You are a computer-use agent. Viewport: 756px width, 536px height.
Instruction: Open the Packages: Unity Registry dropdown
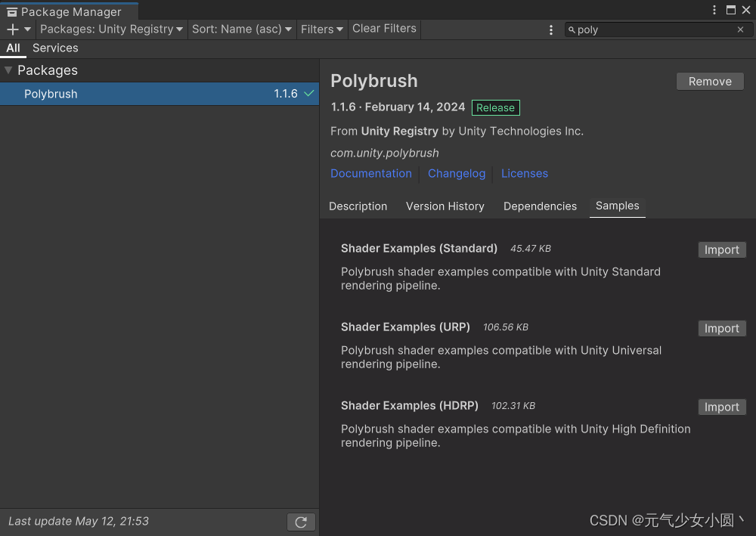(111, 29)
